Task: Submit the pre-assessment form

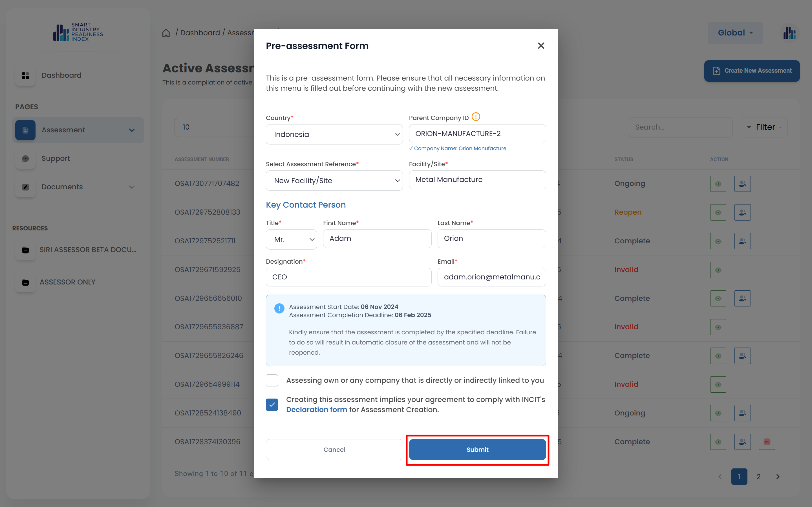Action: pos(477,450)
